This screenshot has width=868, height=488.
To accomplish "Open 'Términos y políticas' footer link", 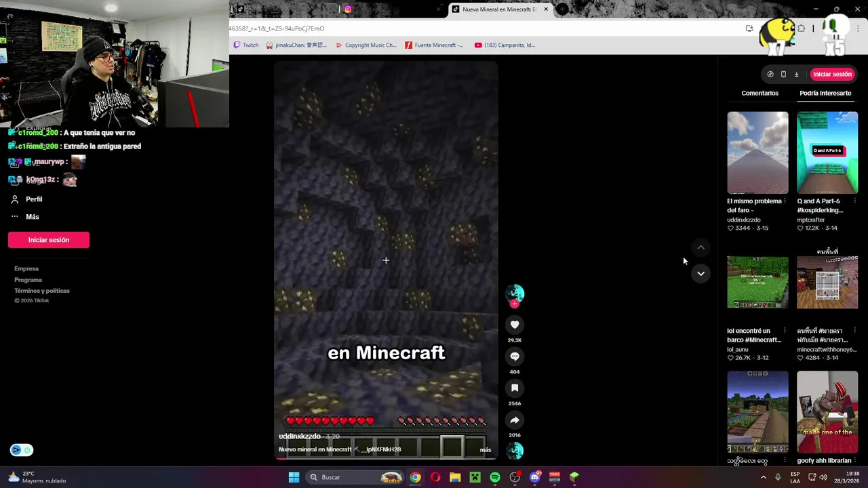I will click(42, 291).
